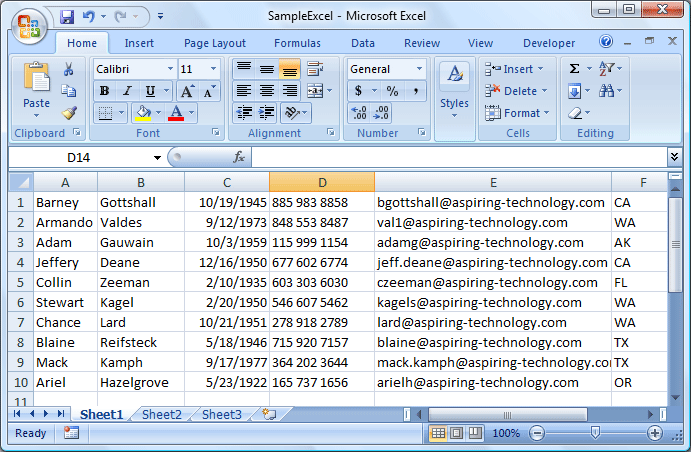Customize Quick Access Toolbar dropdown
Viewport: 691px width, 452px height.
(x=160, y=16)
